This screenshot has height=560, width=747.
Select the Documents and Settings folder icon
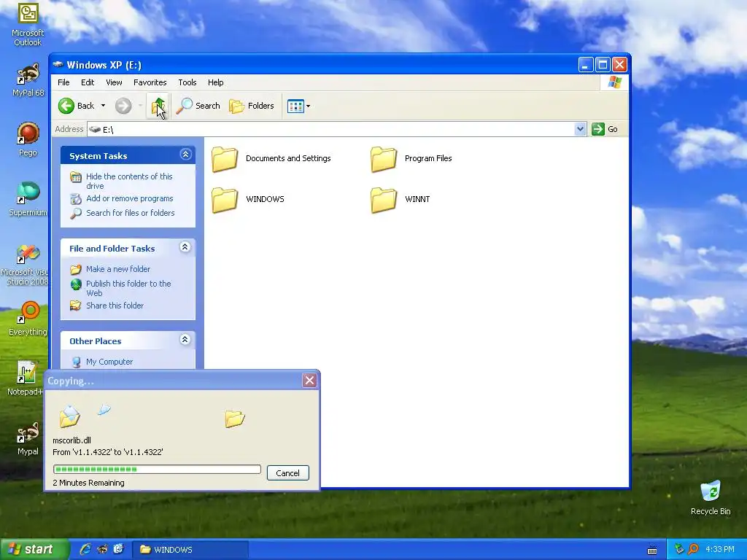[x=225, y=158]
